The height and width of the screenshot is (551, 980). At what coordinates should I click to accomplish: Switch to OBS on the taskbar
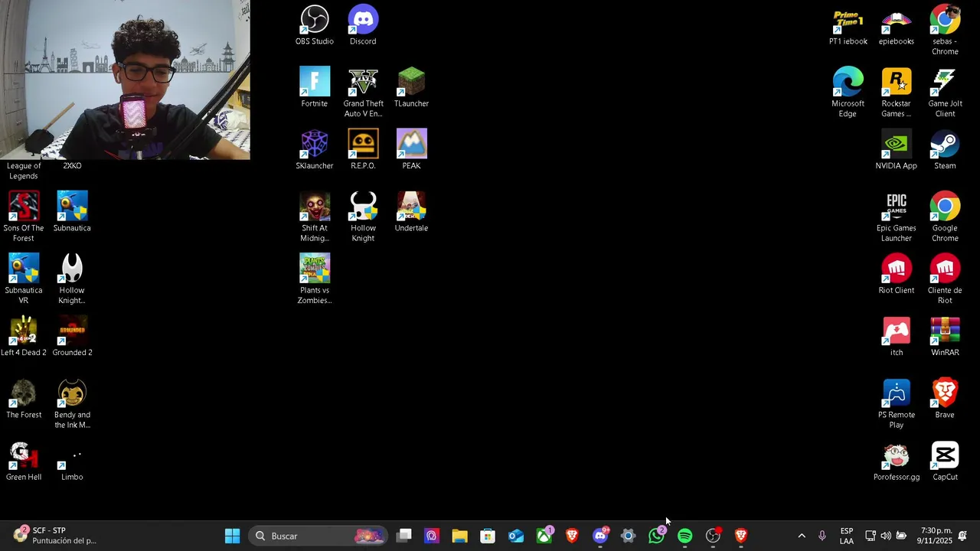713,536
